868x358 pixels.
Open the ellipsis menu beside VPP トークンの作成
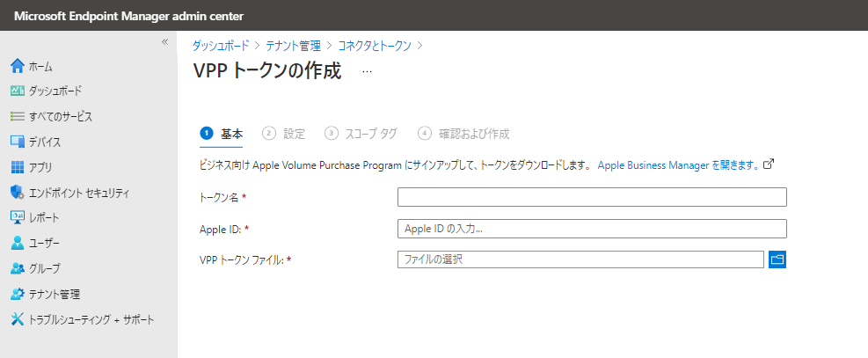coord(367,72)
